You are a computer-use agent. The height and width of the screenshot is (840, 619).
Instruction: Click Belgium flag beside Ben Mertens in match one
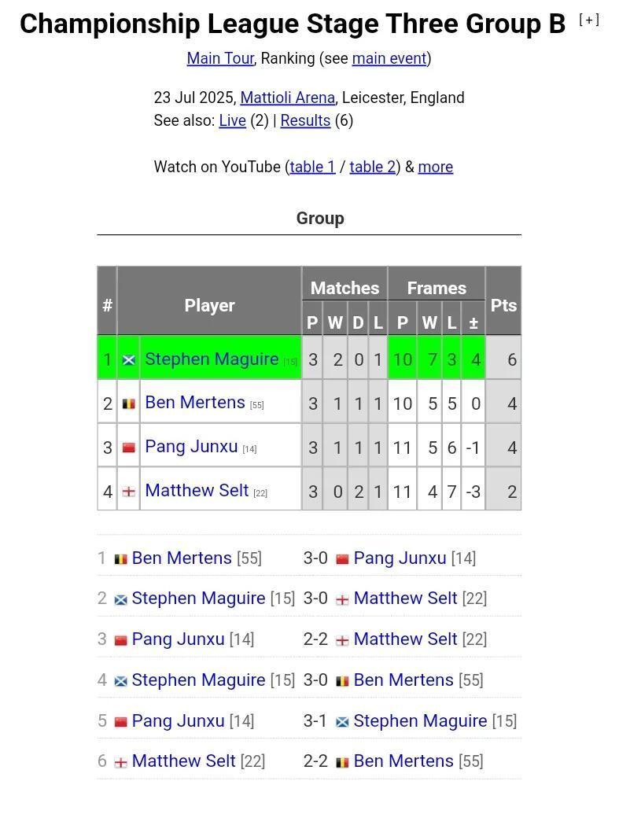click(120, 559)
